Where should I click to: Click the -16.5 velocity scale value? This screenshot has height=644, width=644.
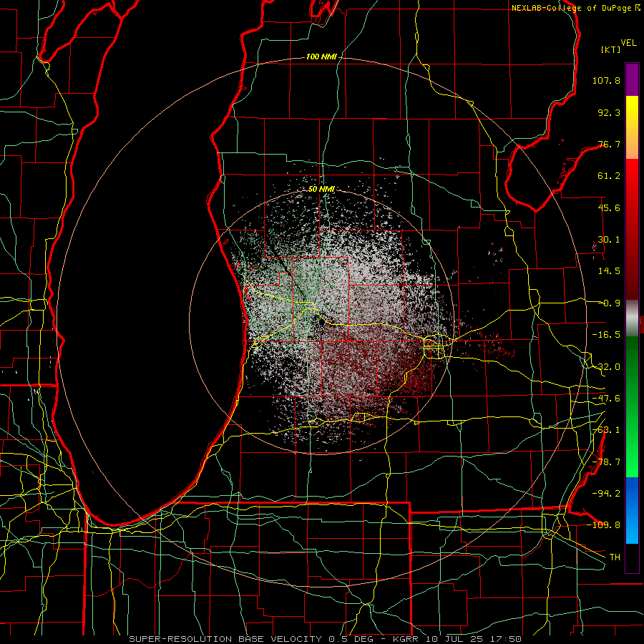(606, 335)
